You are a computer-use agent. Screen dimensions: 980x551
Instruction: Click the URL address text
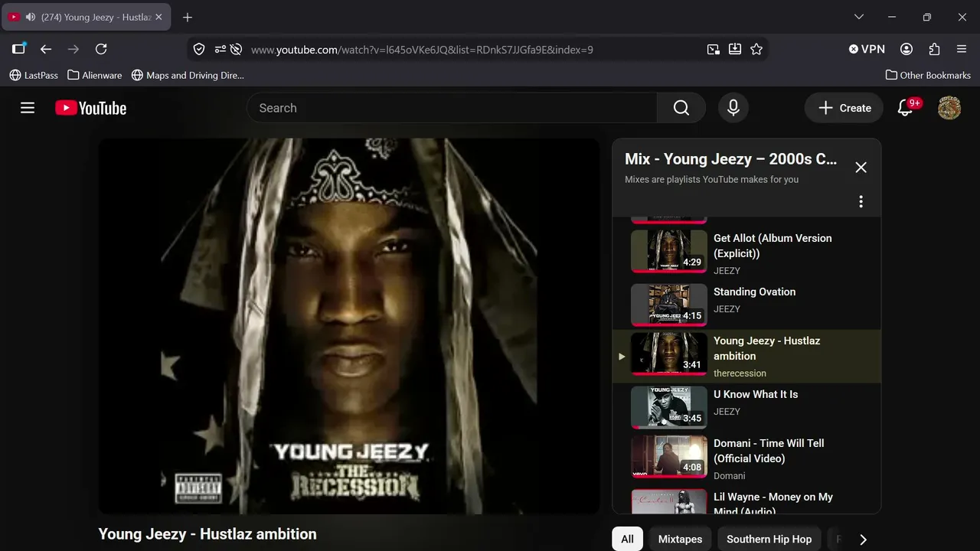422,50
